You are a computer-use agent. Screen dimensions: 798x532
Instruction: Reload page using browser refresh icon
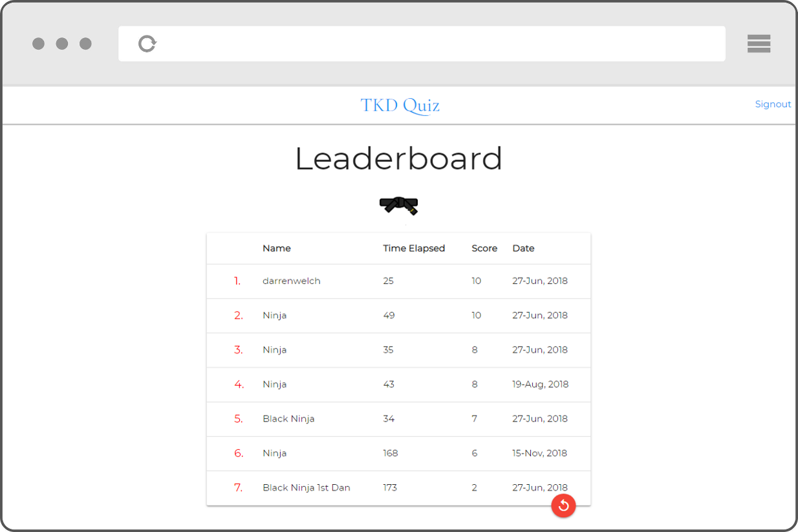(x=147, y=44)
